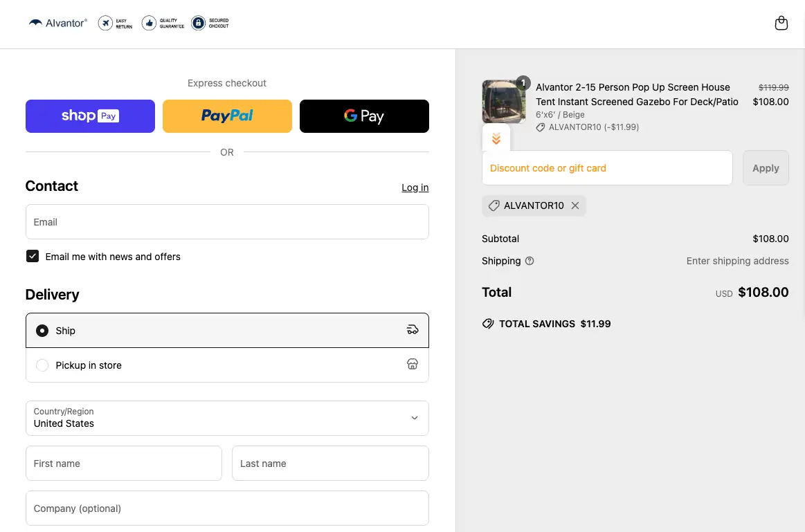Click the Last name field
805x532 pixels.
click(330, 464)
